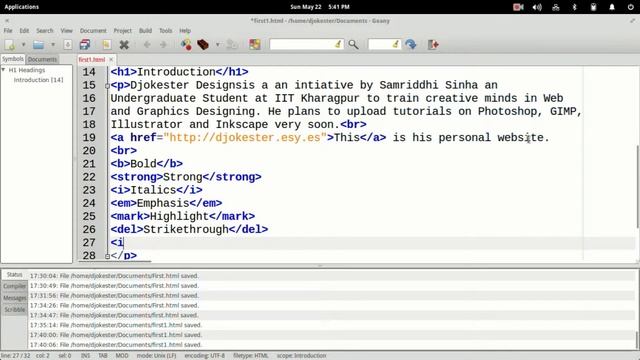Click the magnifier Find icon
The width and height of the screenshot is (640, 360).
pos(353,44)
